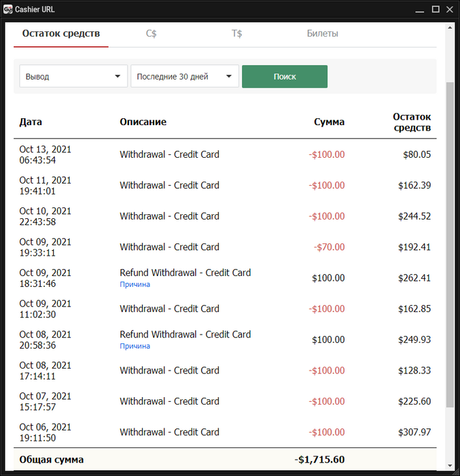This screenshot has width=460, height=476.
Task: Switch to the Остаток средств tab
Action: [x=60, y=34]
